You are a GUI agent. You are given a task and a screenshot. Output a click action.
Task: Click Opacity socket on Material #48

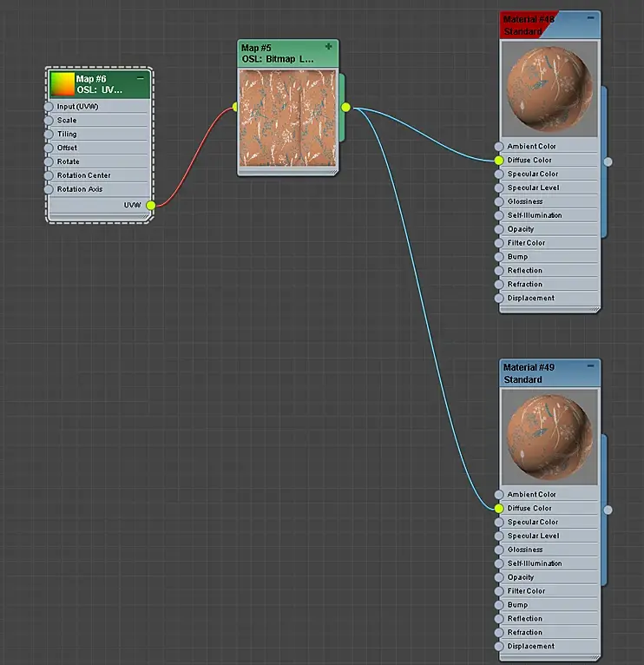499,229
